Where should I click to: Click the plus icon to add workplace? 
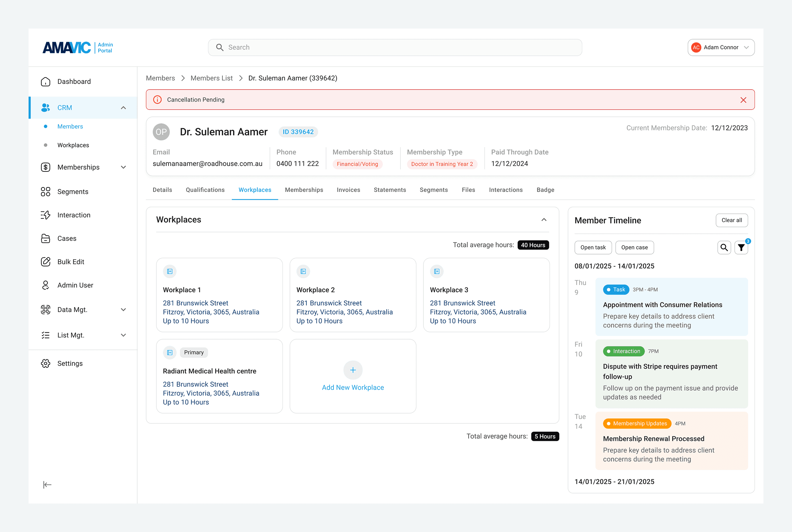tap(353, 370)
